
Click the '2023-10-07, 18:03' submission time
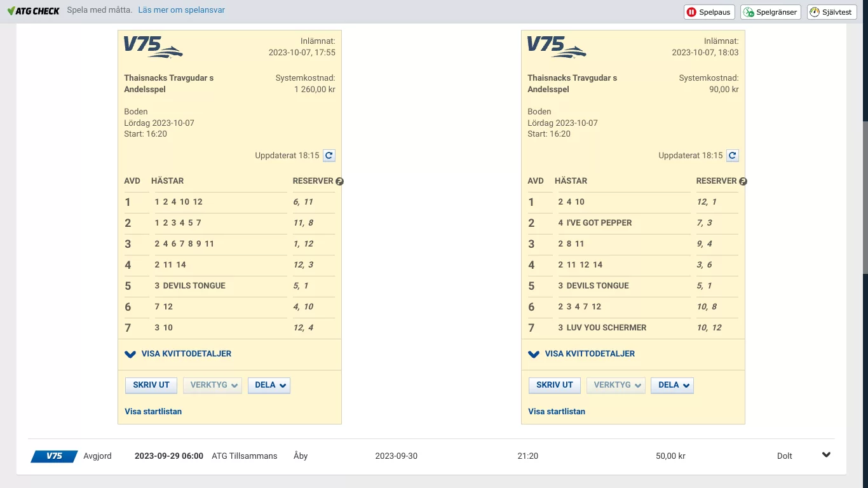pyautogui.click(x=705, y=53)
